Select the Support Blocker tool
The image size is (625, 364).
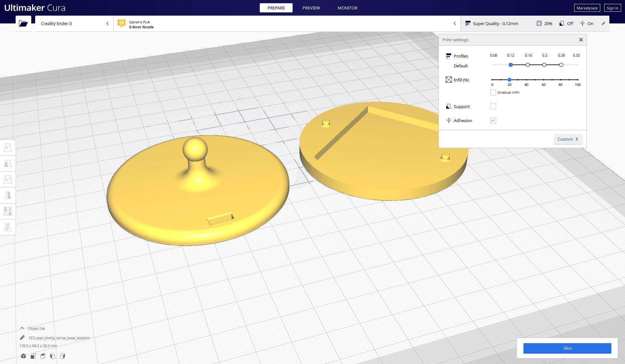pos(8,227)
